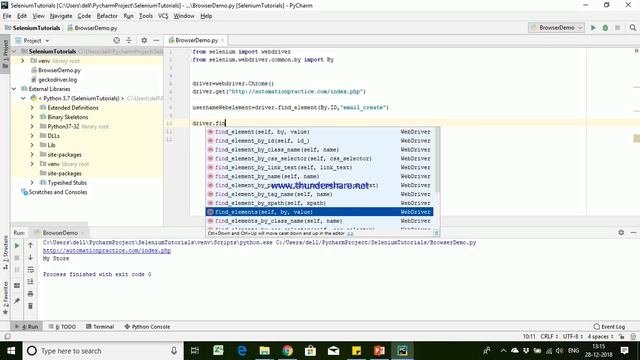Click the UTF-8 encoding selector
The height and width of the screenshot is (360, 640).
point(573,337)
